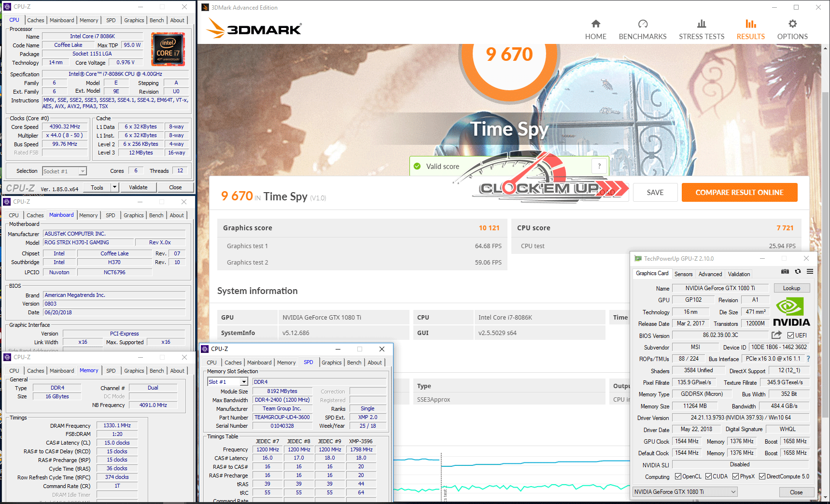Screen dimensions: 830x504
Task: Open the Stress Tests section
Action: [701, 30]
